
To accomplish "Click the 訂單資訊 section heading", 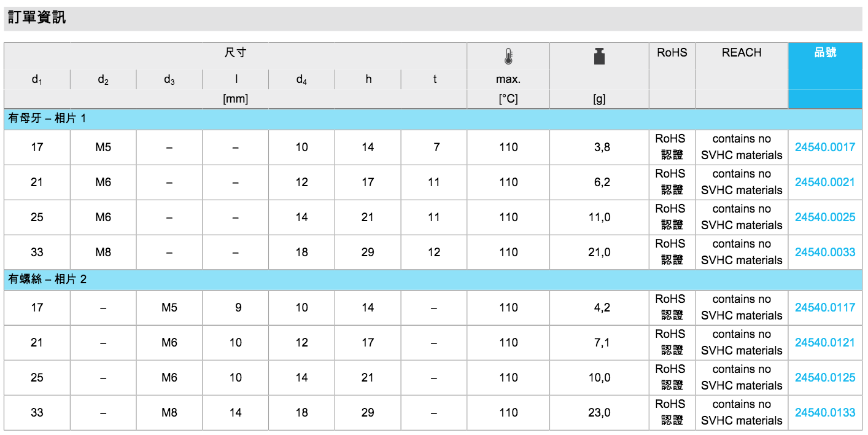I will point(37,18).
